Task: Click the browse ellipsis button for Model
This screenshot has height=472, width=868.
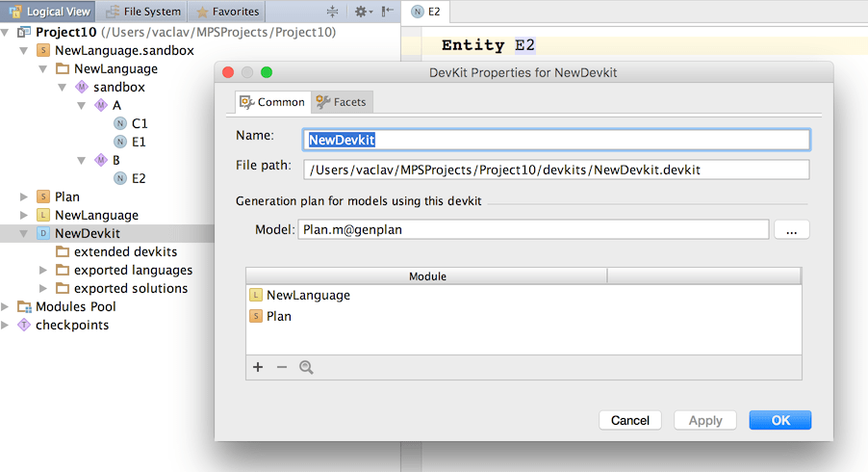Action: [x=791, y=230]
